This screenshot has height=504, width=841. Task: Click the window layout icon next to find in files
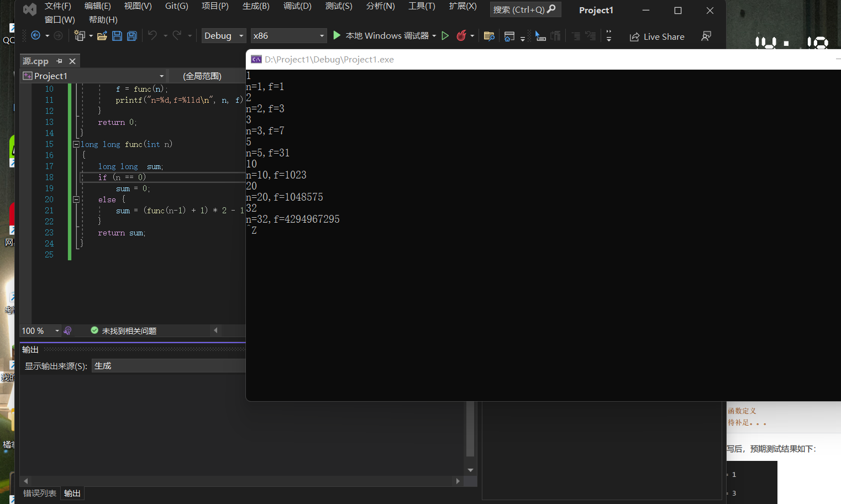[509, 36]
